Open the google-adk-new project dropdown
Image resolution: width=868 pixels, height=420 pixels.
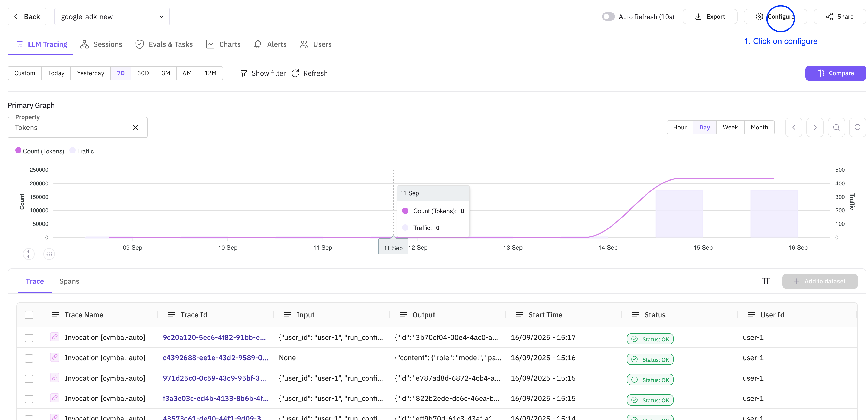pyautogui.click(x=112, y=17)
